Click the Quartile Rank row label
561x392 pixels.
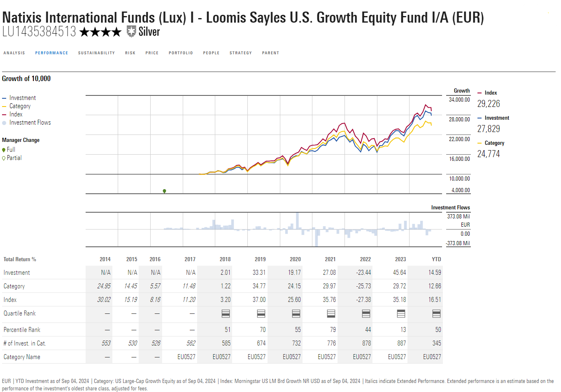click(20, 313)
